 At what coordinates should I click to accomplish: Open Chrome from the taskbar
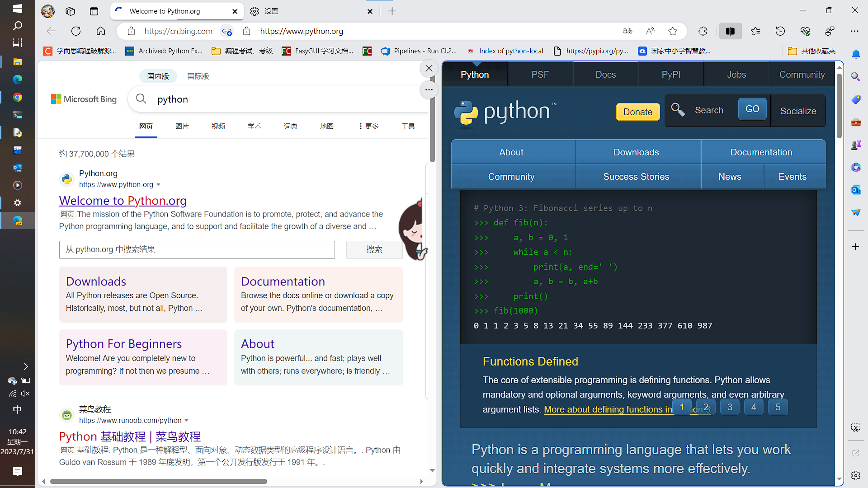pyautogui.click(x=18, y=97)
